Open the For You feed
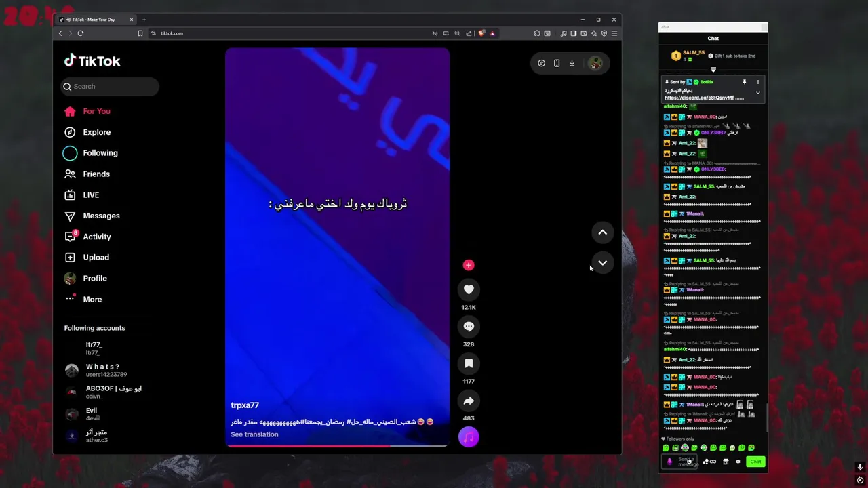The image size is (868, 488). point(87,111)
